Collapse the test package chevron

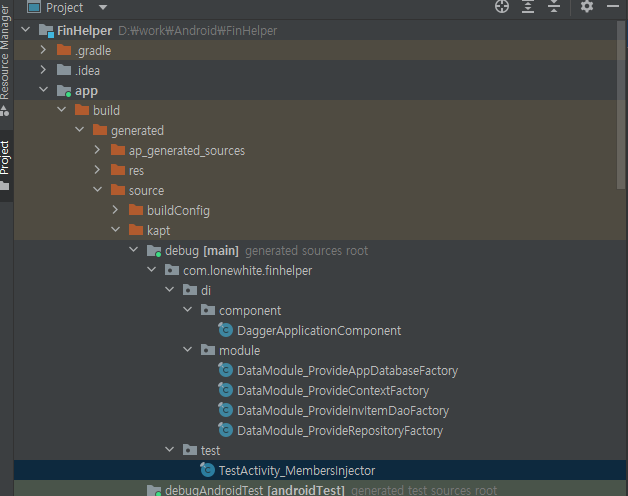[x=169, y=450]
